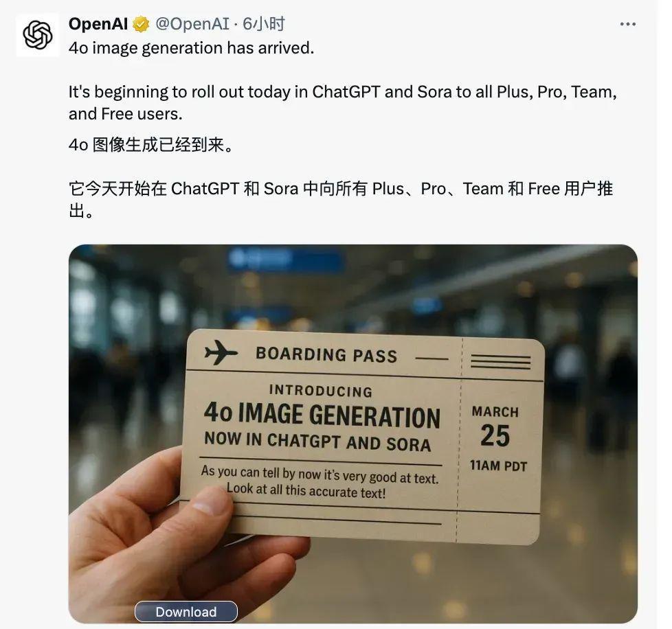Open the post via the 6小时 timestamp

263,24
